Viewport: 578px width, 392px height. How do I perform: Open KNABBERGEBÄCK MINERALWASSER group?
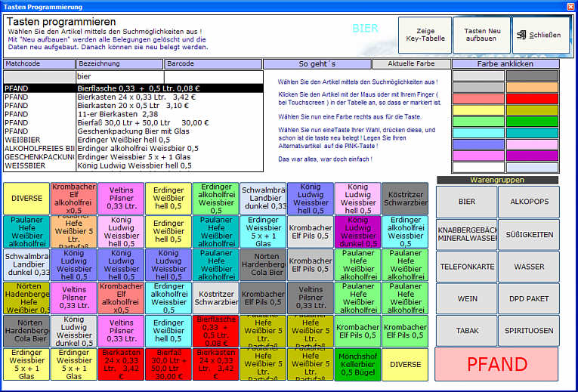click(467, 234)
